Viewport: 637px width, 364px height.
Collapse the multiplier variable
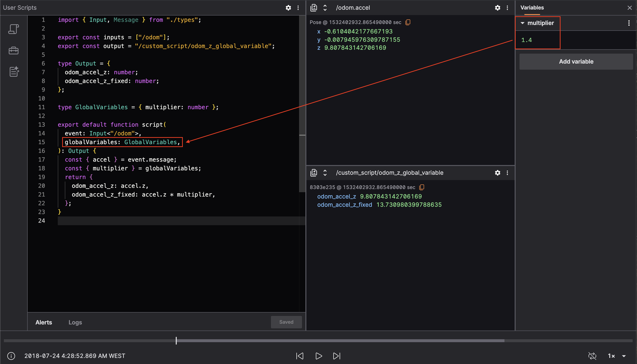522,23
